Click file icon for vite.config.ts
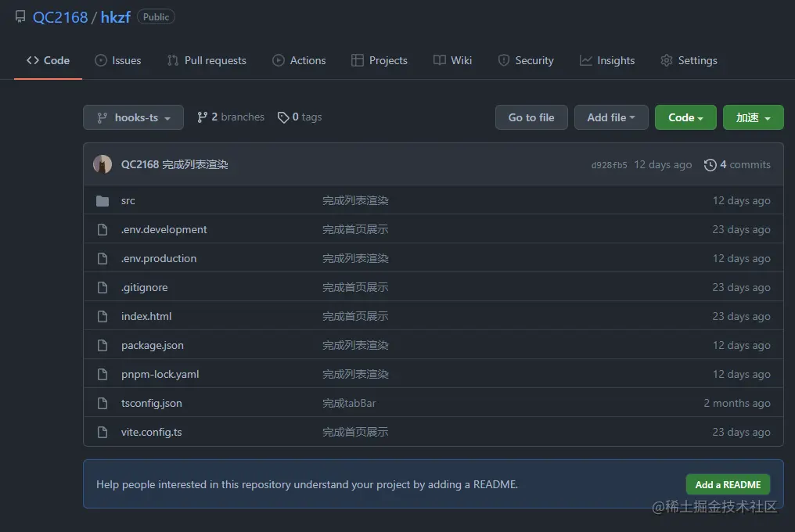795x532 pixels. coord(103,432)
